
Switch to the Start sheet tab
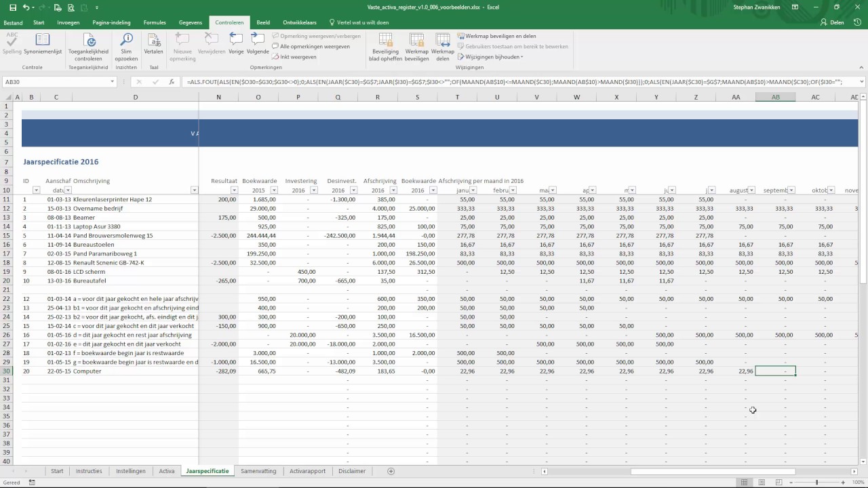click(57, 471)
